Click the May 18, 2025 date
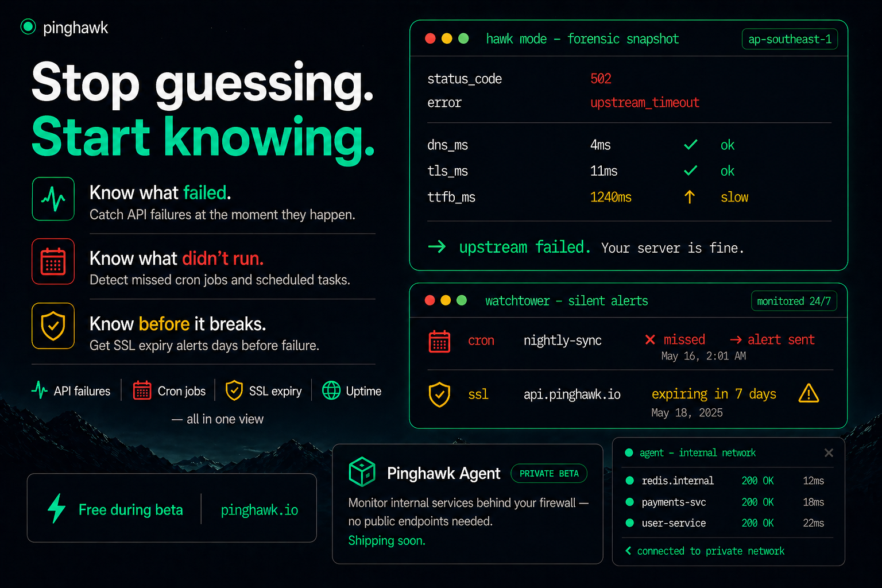The height and width of the screenshot is (588, 882). click(687, 413)
